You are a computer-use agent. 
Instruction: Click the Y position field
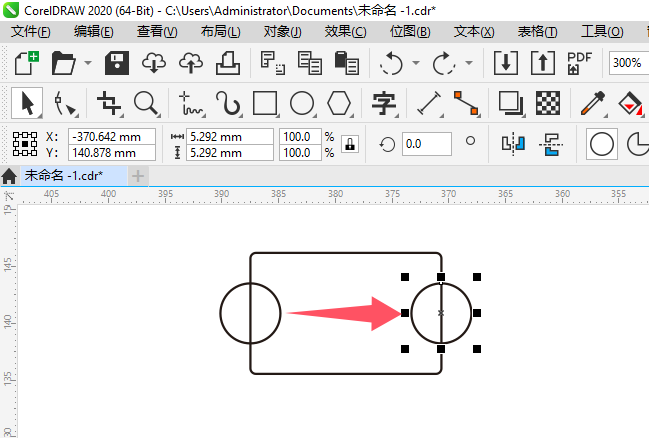point(112,153)
